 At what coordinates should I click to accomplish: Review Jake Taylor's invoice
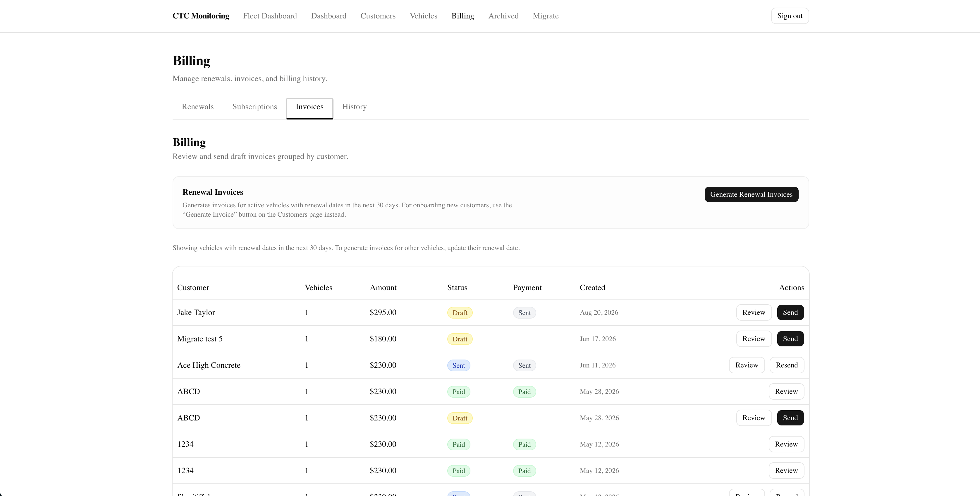click(x=754, y=312)
